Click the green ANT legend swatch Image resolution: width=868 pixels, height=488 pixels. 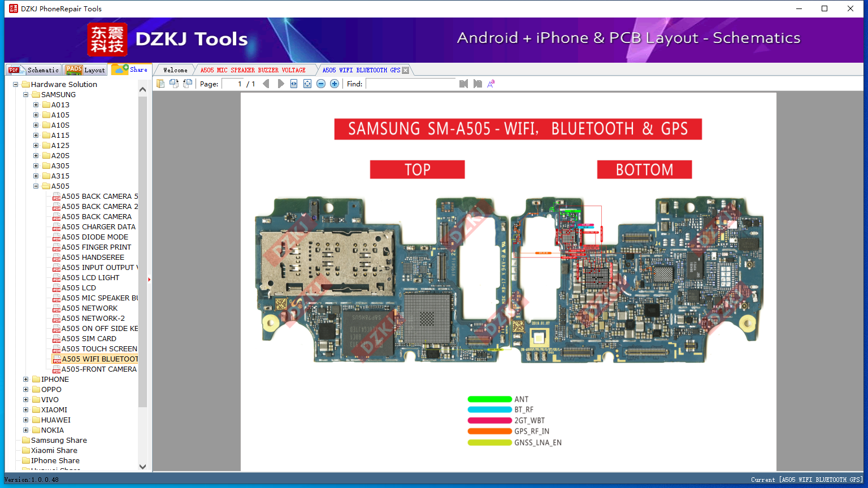click(490, 399)
